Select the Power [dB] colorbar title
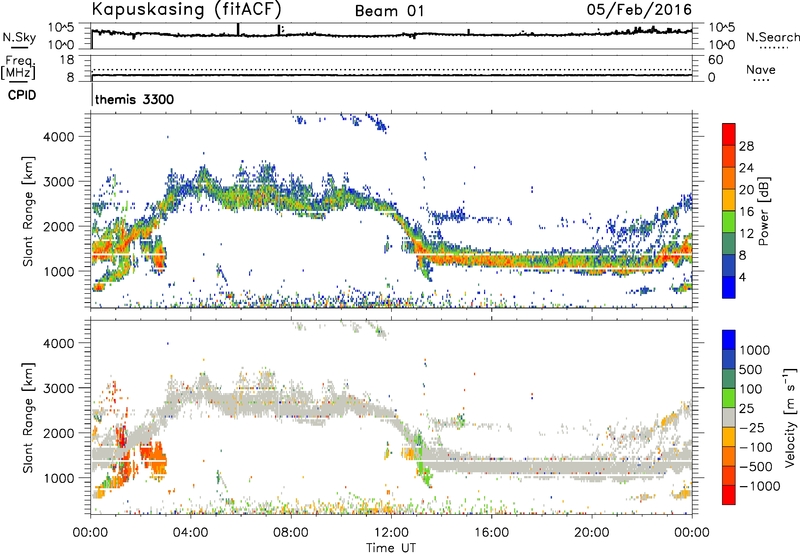 (763, 211)
